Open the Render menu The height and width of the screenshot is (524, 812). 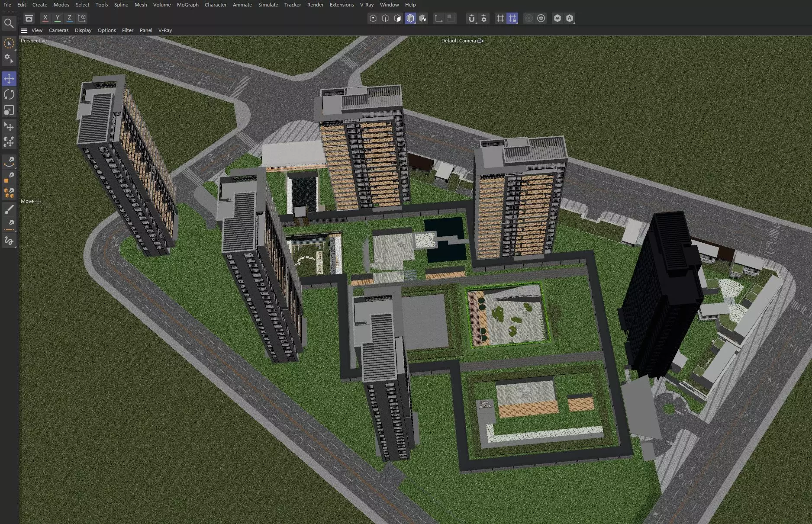pyautogui.click(x=316, y=5)
